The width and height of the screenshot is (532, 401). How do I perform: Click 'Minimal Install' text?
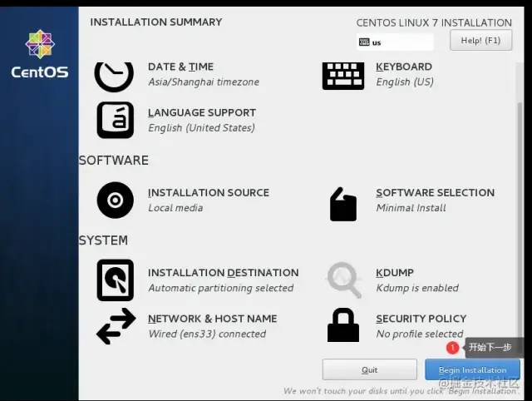[411, 208]
